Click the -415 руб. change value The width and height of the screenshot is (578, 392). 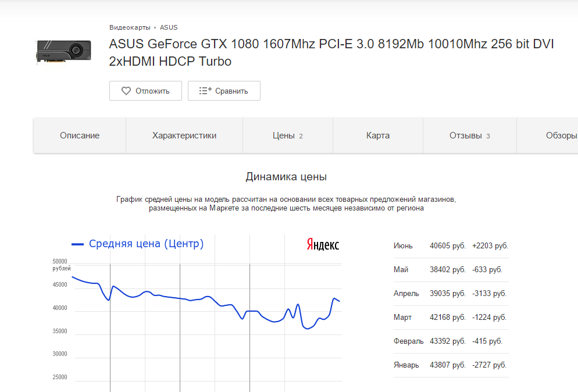tap(487, 341)
